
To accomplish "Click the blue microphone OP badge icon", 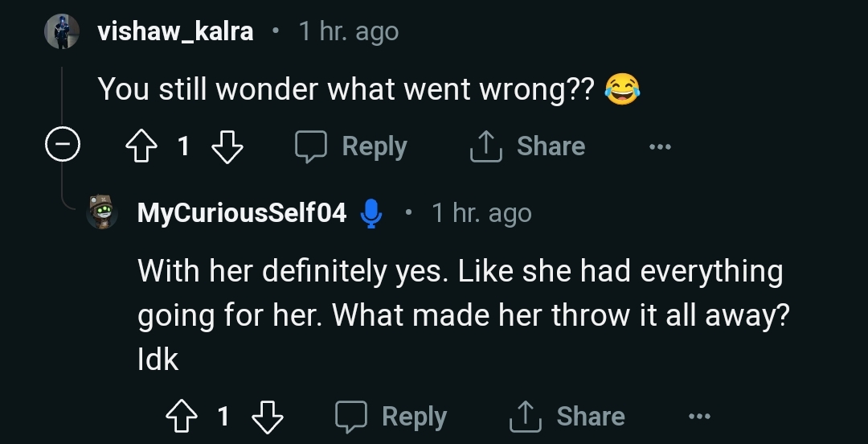I will pyautogui.click(x=371, y=213).
